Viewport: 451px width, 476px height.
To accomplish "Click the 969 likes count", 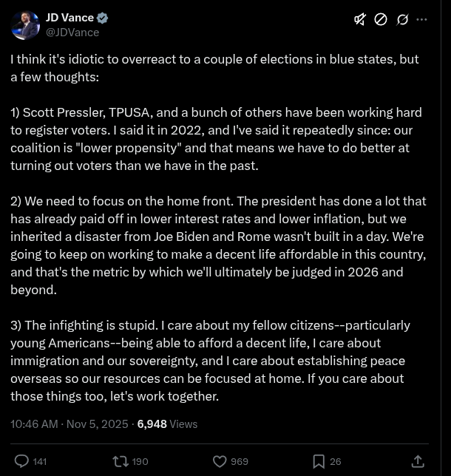I will [x=240, y=461].
